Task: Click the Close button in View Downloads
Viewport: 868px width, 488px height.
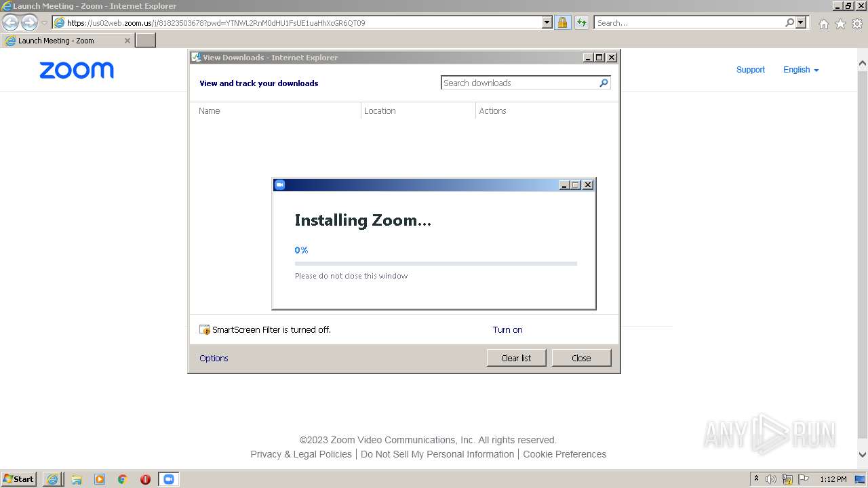Action: tap(581, 358)
